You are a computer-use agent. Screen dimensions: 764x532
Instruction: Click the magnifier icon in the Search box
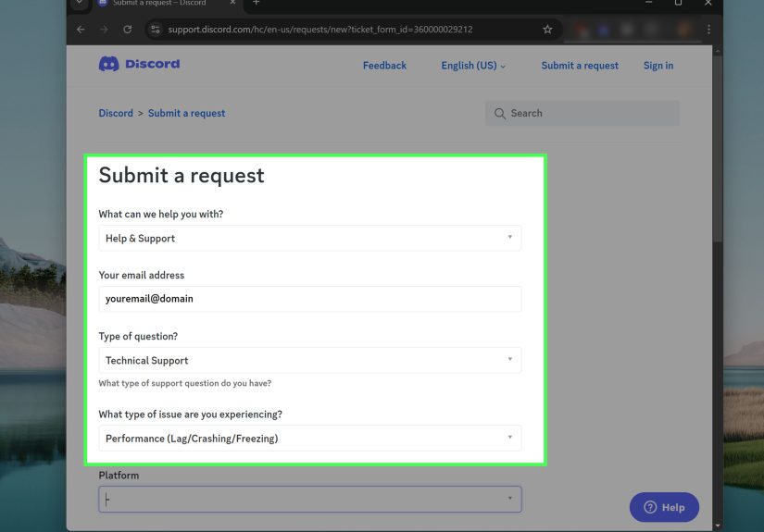pos(500,114)
